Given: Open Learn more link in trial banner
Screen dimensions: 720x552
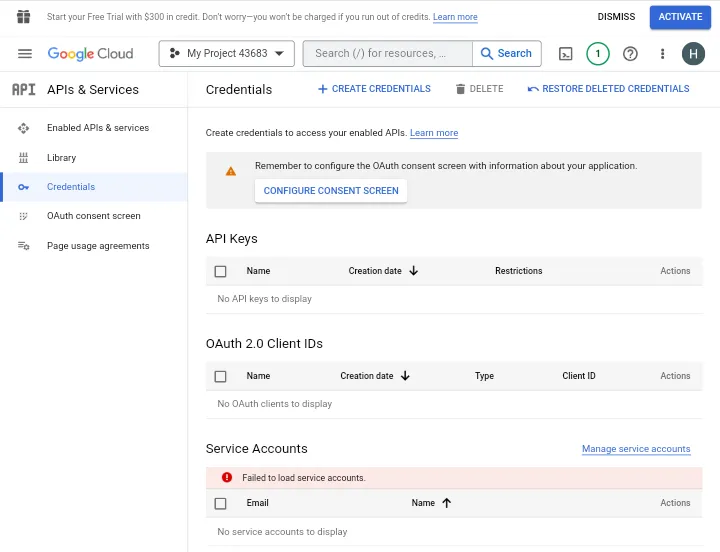Looking at the screenshot, I should point(455,17).
